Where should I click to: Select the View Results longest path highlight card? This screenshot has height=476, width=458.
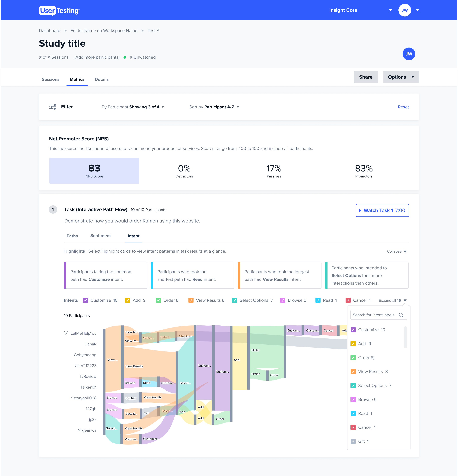(280, 275)
